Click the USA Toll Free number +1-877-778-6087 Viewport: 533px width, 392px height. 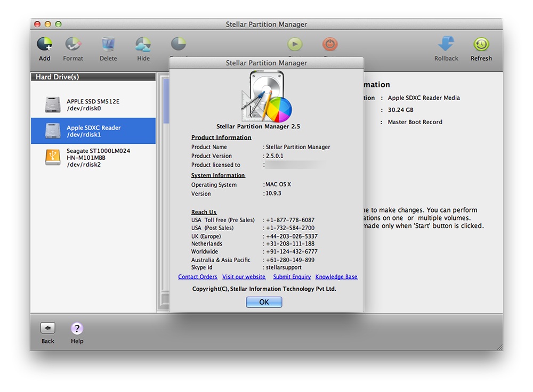coord(290,220)
